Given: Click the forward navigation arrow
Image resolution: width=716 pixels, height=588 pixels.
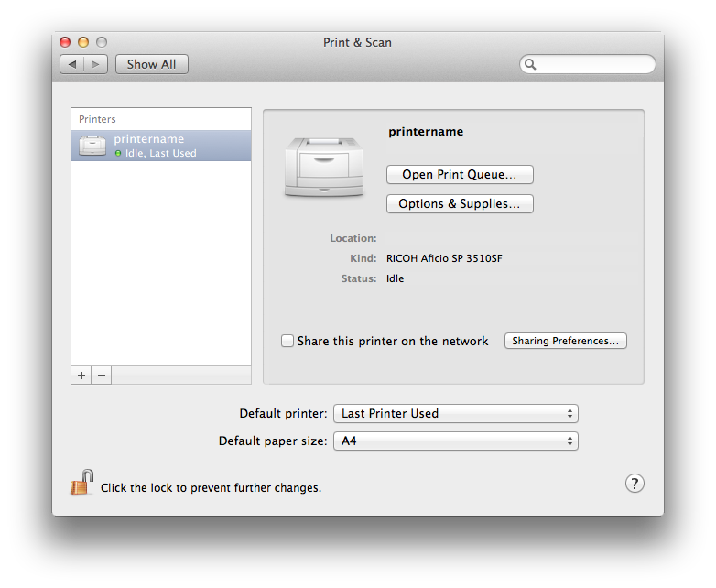Looking at the screenshot, I should pyautogui.click(x=95, y=64).
